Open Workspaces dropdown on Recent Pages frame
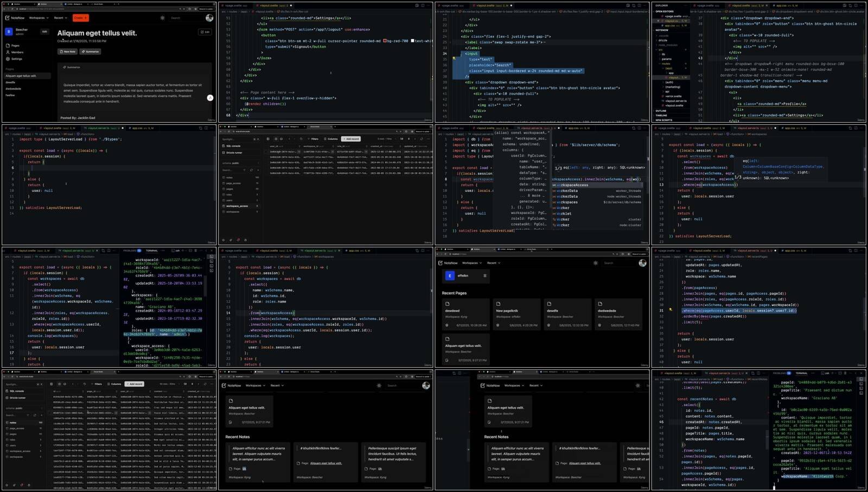 click(x=472, y=263)
